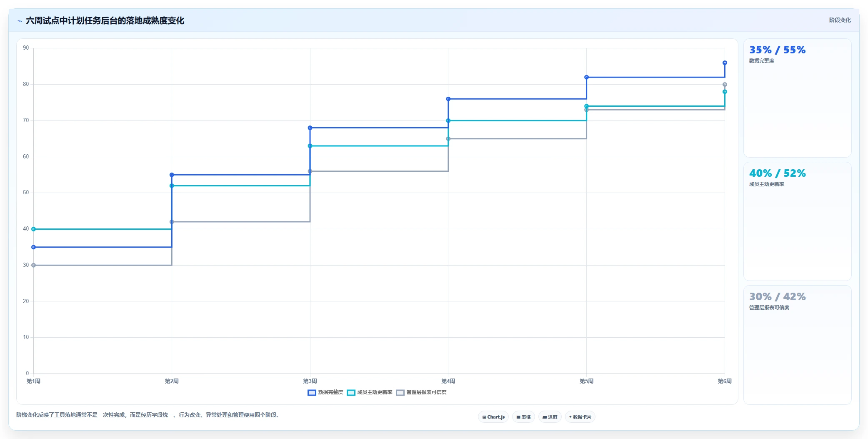Click the 第1周 x-axis label
The image size is (868, 439).
(x=33, y=381)
